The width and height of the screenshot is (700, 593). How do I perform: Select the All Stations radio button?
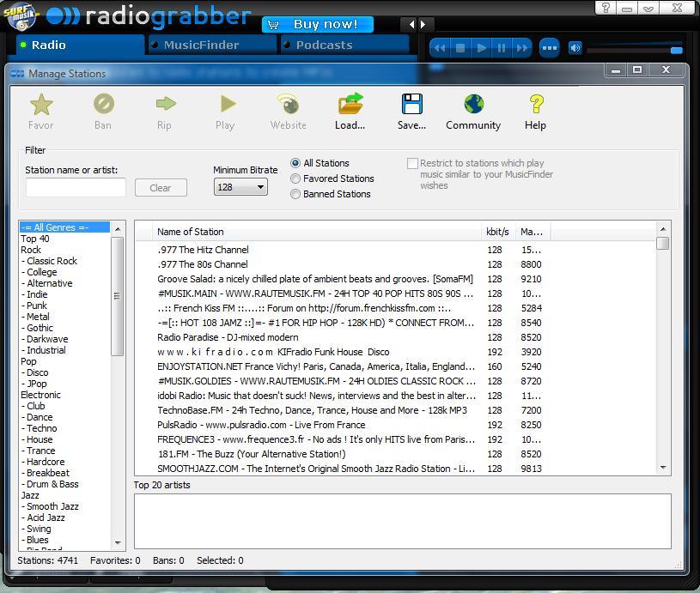pos(295,163)
